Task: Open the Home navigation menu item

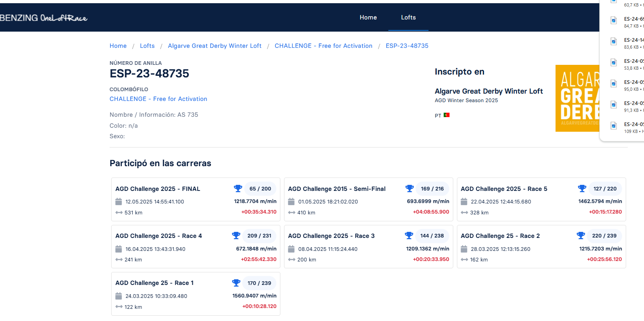Action: (368, 17)
